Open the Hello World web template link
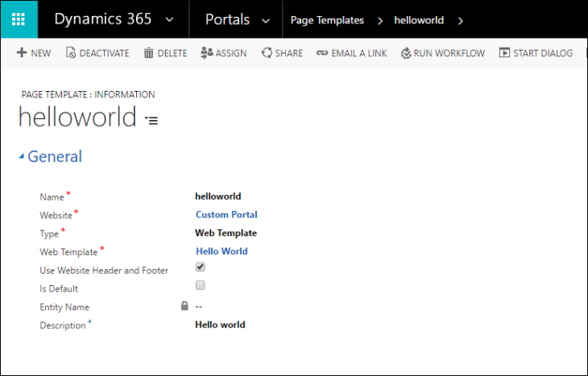588x376 pixels. 222,251
